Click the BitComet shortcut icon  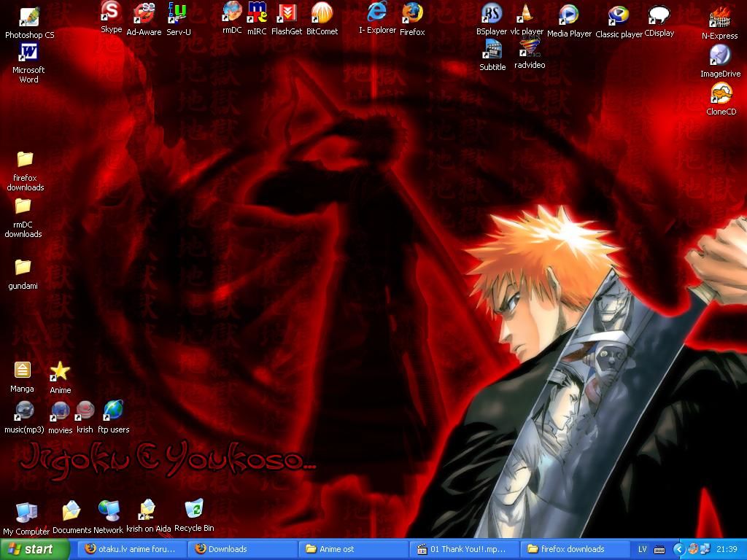[x=322, y=13]
